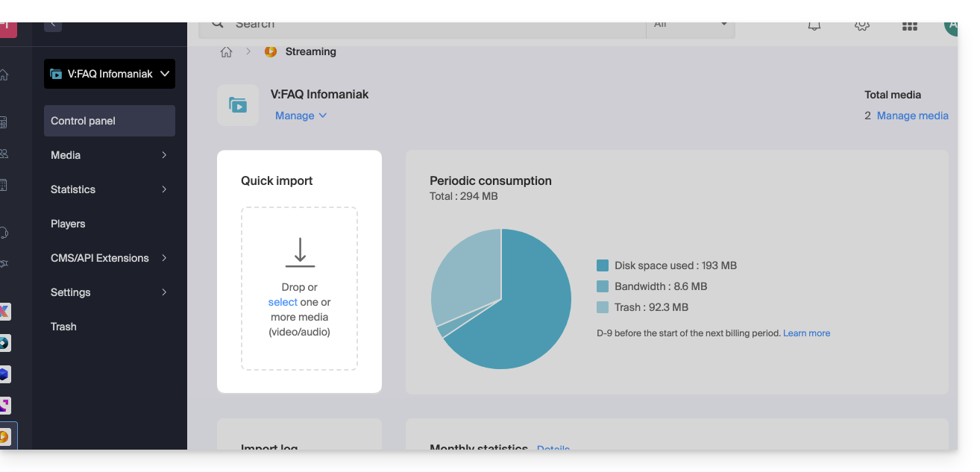This screenshot has width=980, height=472.
Task: Click the support headset icon in left rail
Action: 4,233
